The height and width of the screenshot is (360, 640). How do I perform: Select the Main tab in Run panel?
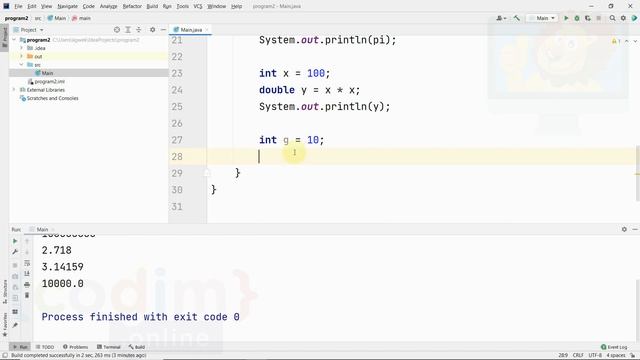(42, 229)
